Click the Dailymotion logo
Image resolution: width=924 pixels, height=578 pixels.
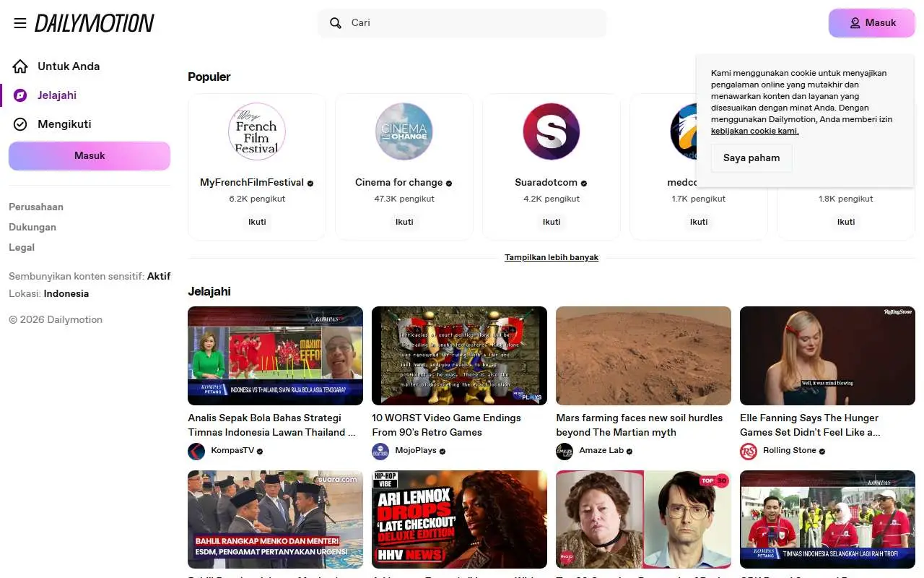coord(95,23)
